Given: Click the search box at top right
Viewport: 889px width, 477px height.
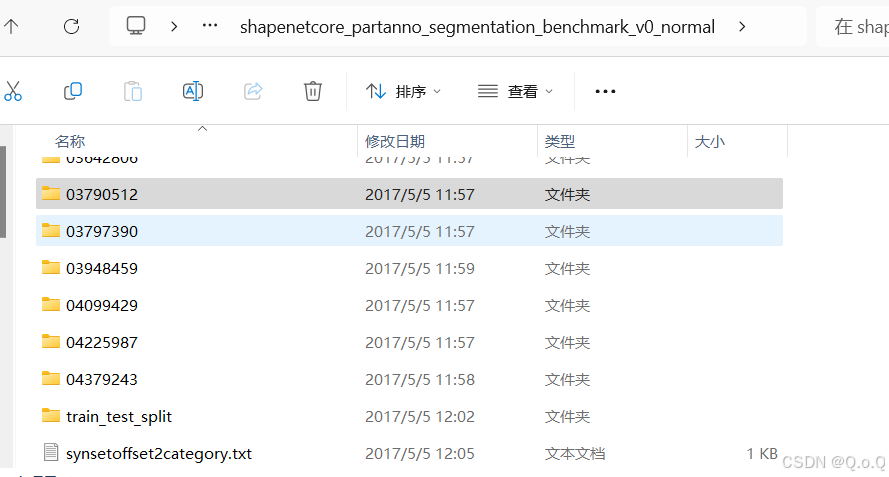Looking at the screenshot, I should (853, 27).
